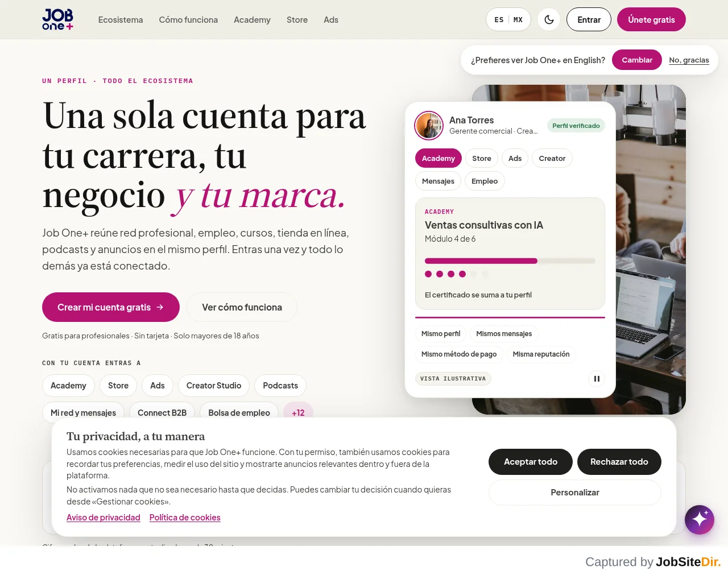Toggle dark mode with the moon icon
The width and height of the screenshot is (728, 579).
click(549, 19)
